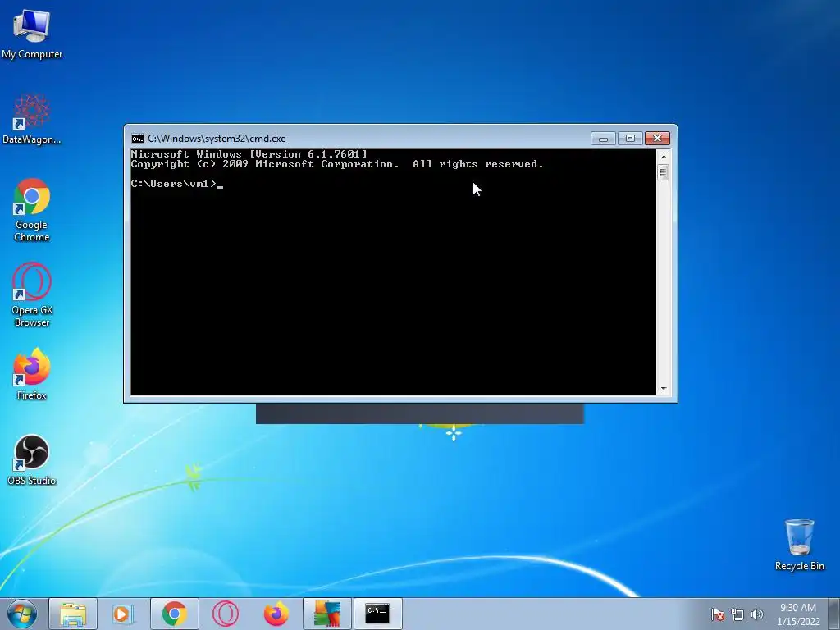Click the cmd scrollbar thumb
The image size is (840, 630).
(663, 172)
